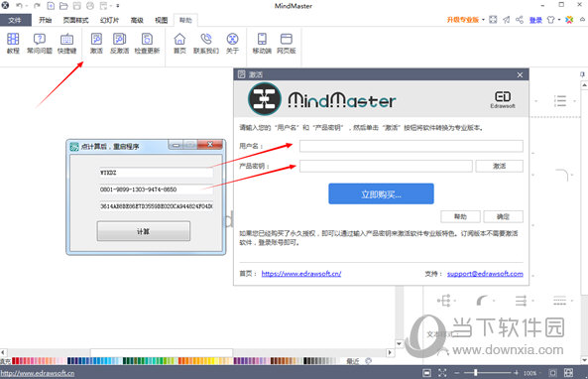The height and width of the screenshot is (379, 588).
Task: Click the 反激活 deactivate icon
Action: click(120, 43)
